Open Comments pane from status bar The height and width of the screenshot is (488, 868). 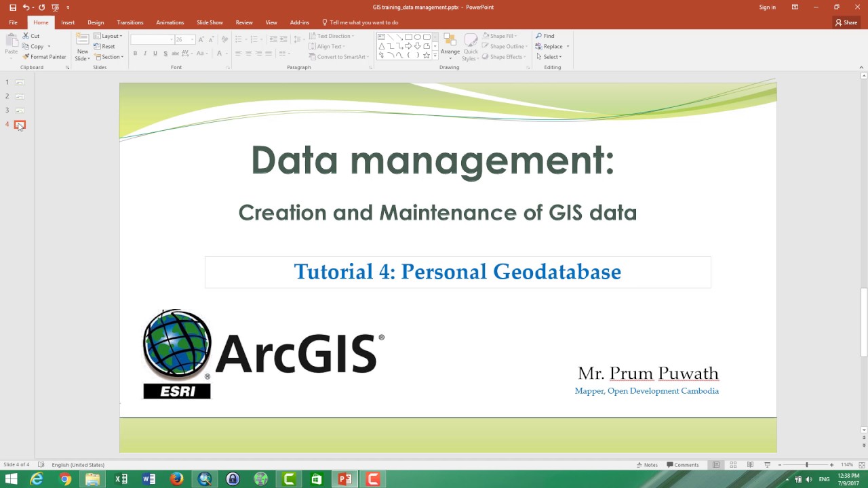click(683, 465)
